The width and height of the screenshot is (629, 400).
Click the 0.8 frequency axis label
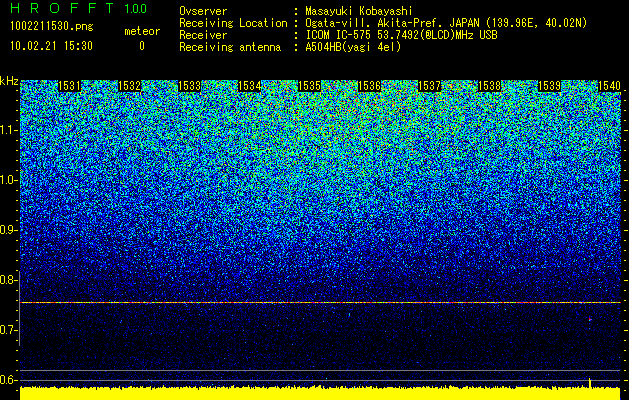(8, 280)
